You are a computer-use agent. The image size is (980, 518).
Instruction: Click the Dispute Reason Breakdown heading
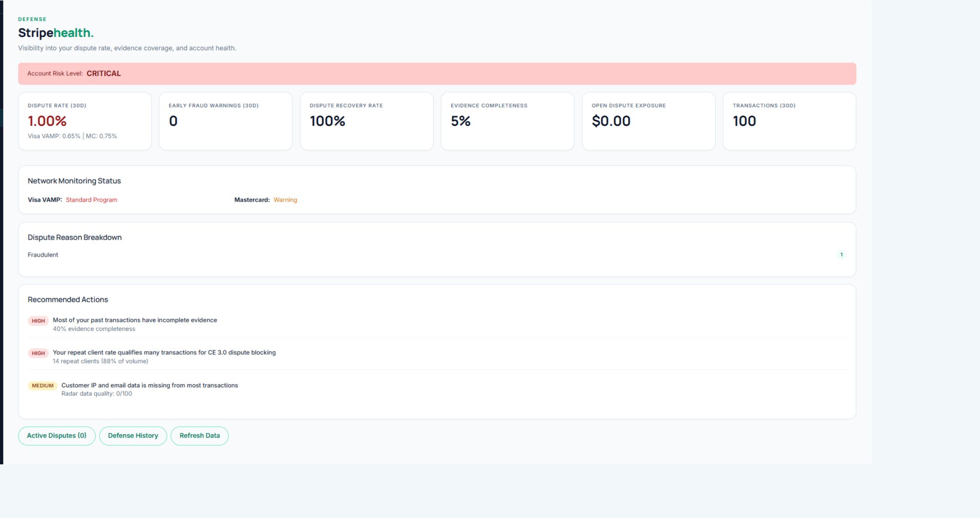click(75, 237)
